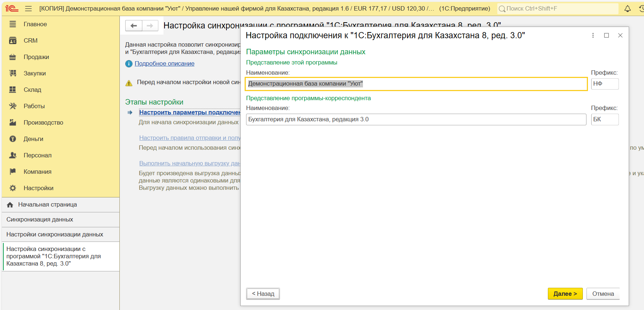The height and width of the screenshot is (310, 644).
Task: Open the Настройки gear section
Action: tap(38, 188)
